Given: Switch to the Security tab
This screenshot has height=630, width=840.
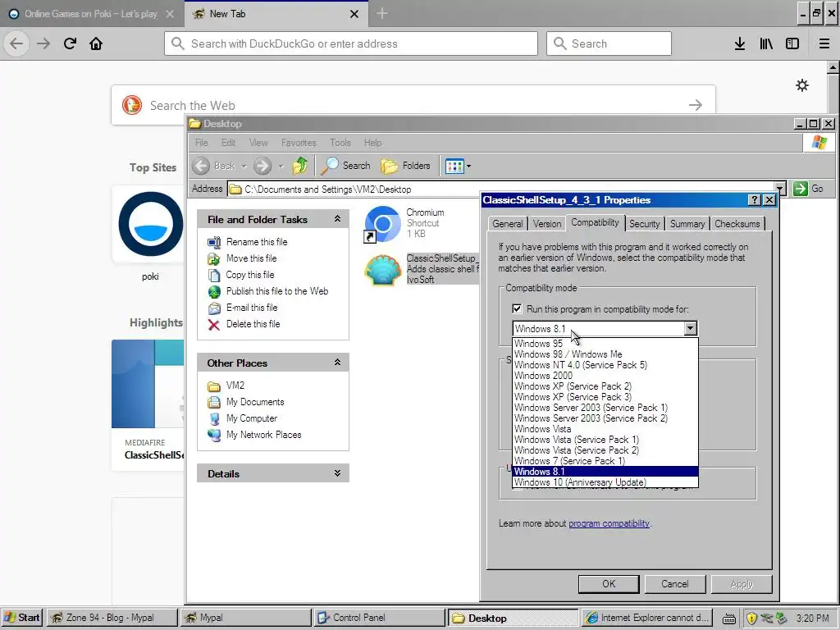Looking at the screenshot, I should (x=645, y=224).
